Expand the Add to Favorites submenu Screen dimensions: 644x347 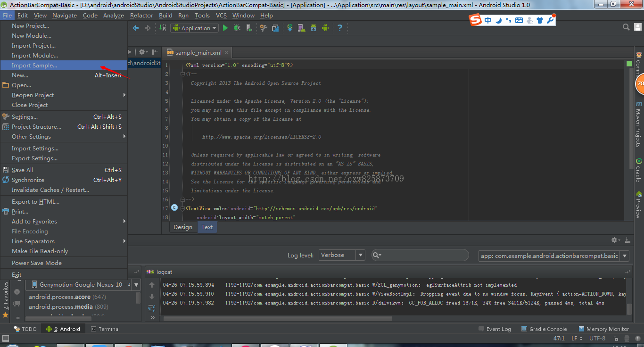(x=64, y=221)
